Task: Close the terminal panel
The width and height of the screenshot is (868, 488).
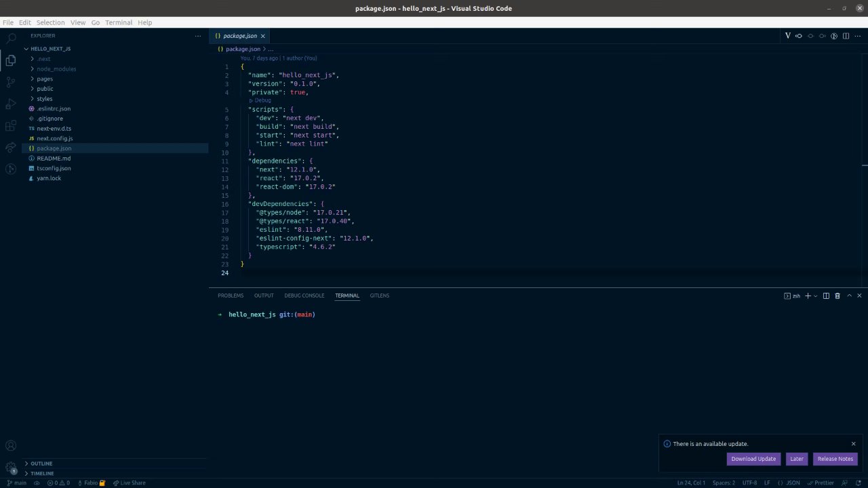Action: coord(859,296)
